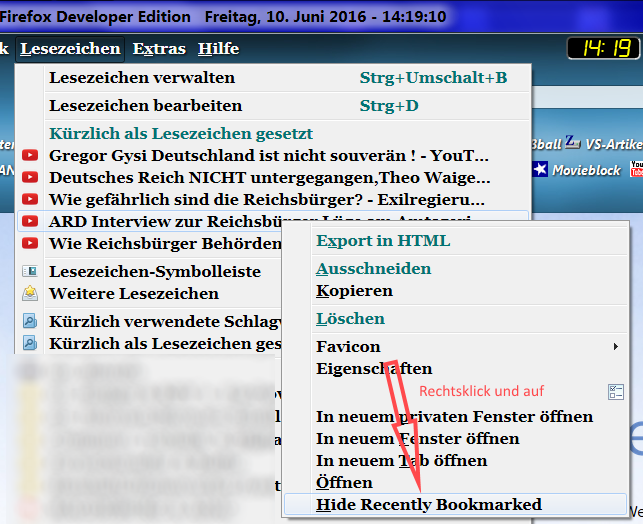Open the Movieblock bookmark in toolbar
Screen dimensions: 643x524
point(586,170)
